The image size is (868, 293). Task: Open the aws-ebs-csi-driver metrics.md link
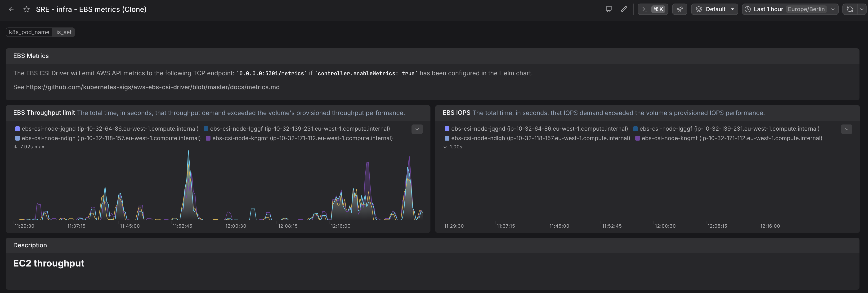153,87
